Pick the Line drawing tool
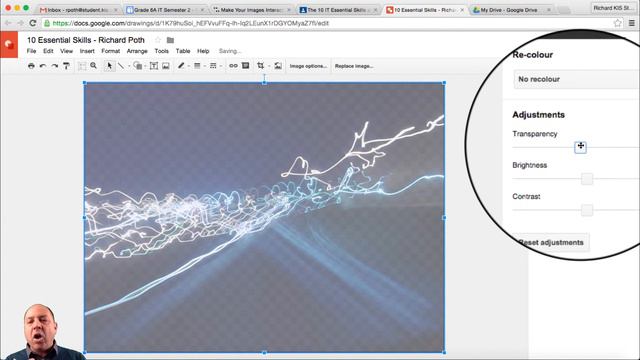Screen dimensions: 640x360 (121, 66)
